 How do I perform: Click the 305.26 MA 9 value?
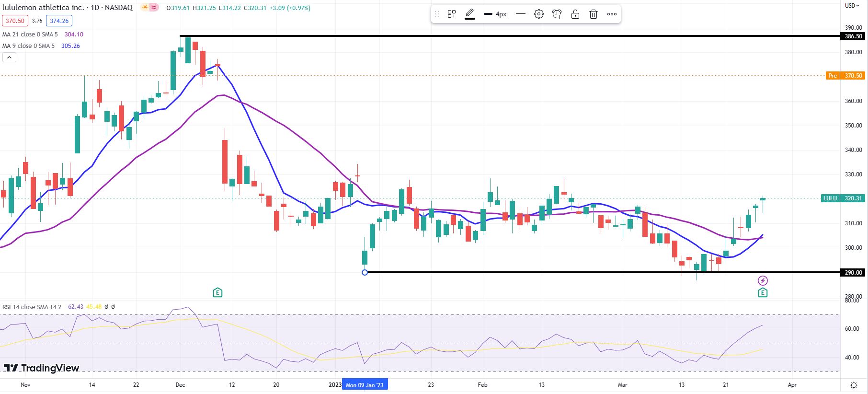[70, 46]
